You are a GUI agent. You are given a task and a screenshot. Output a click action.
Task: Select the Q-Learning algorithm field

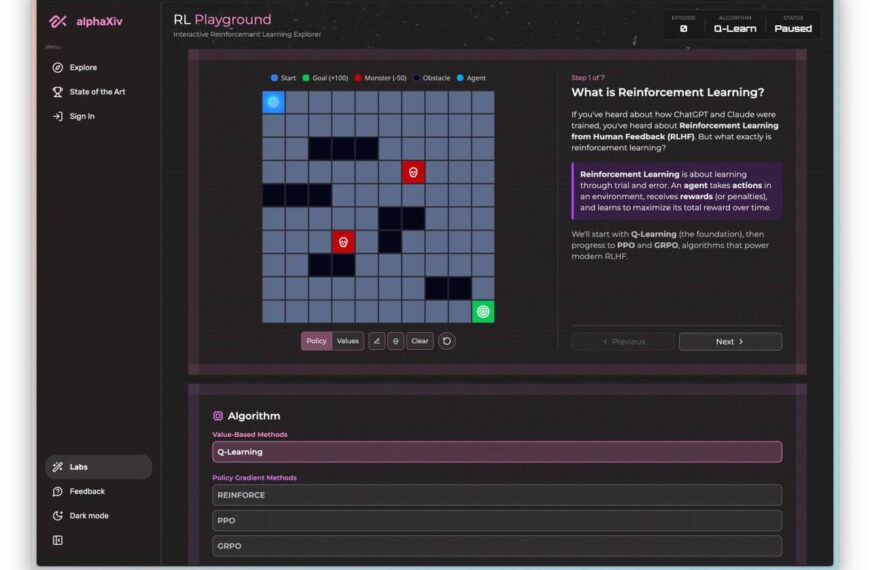pos(497,452)
